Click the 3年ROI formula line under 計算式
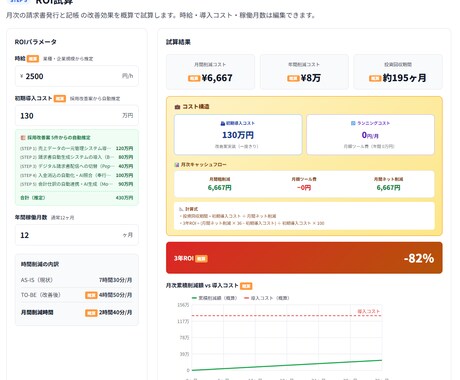The image size is (460, 380). pos(252,223)
